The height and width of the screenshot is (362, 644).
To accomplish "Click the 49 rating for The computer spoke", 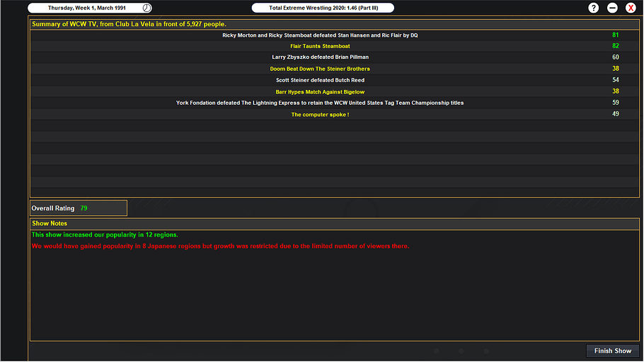I will click(x=615, y=114).
